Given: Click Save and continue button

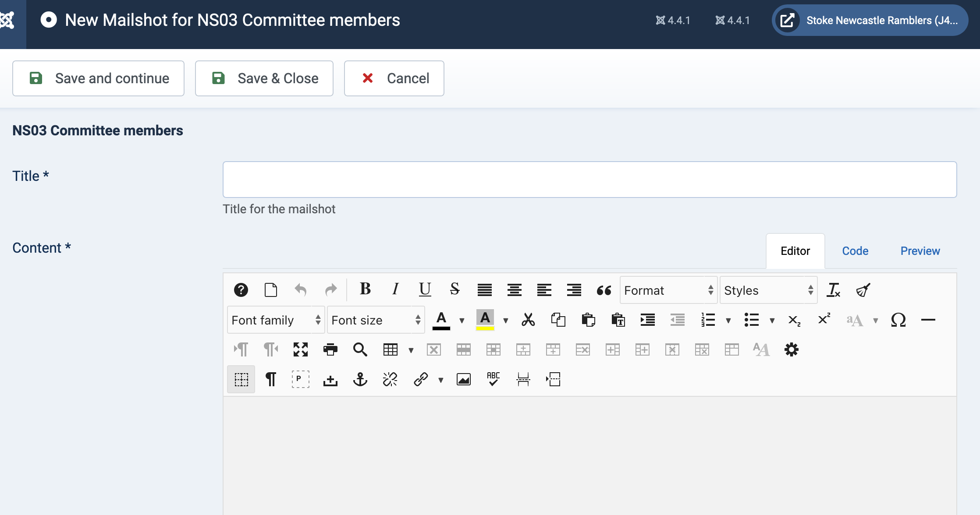Looking at the screenshot, I should pos(98,78).
